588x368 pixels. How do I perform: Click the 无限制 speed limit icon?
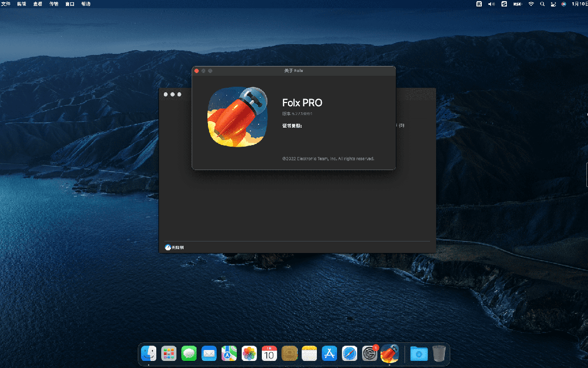[168, 248]
